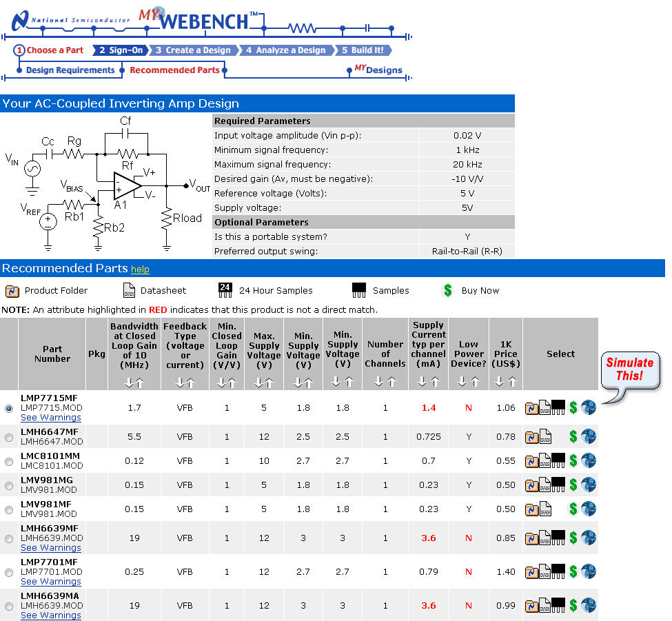
Task: Open See Warnings for LMH6639MA
Action: (x=50, y=615)
